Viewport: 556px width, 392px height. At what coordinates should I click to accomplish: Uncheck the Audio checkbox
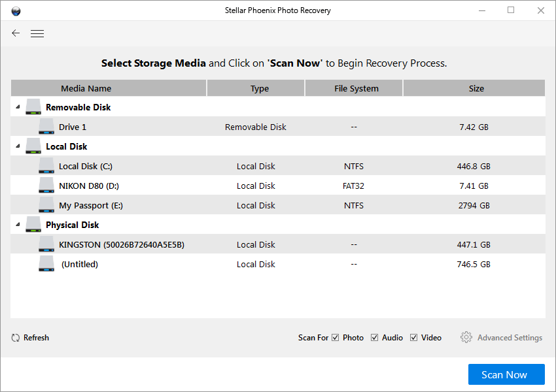pos(374,338)
